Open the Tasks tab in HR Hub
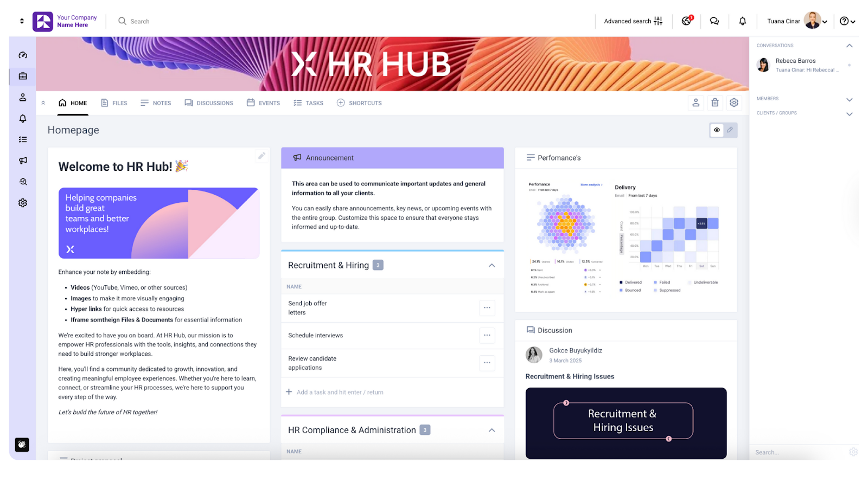Image resolution: width=868 pixels, height=488 pixels. point(308,102)
